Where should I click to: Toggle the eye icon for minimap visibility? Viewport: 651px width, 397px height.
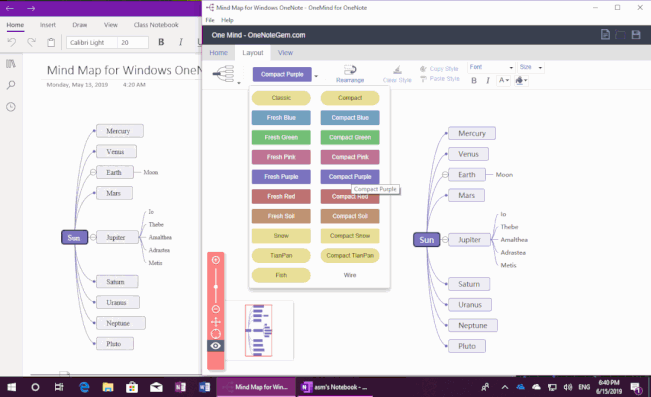tap(215, 346)
